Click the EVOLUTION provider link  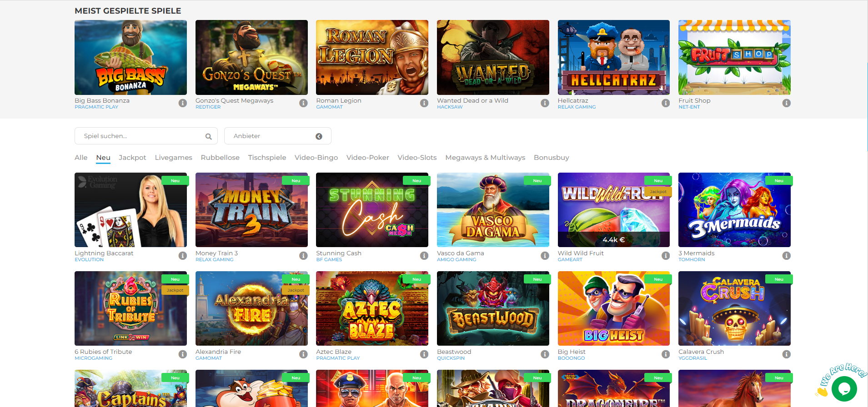pyautogui.click(x=89, y=260)
